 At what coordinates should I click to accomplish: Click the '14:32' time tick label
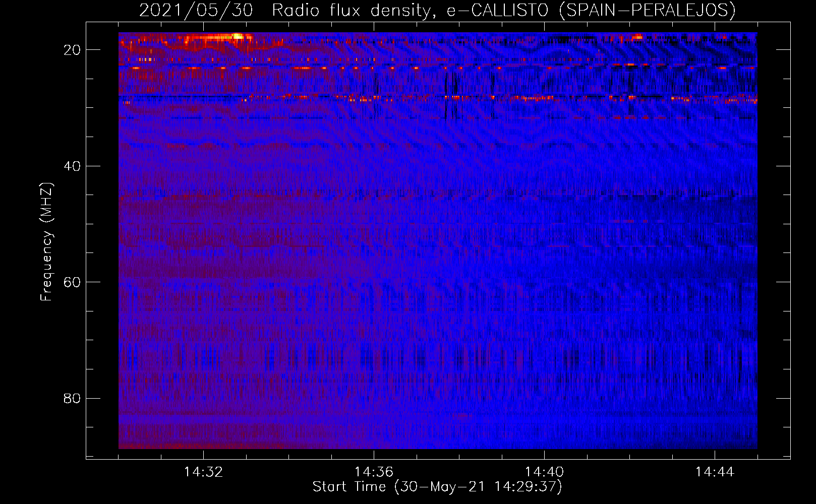point(203,472)
